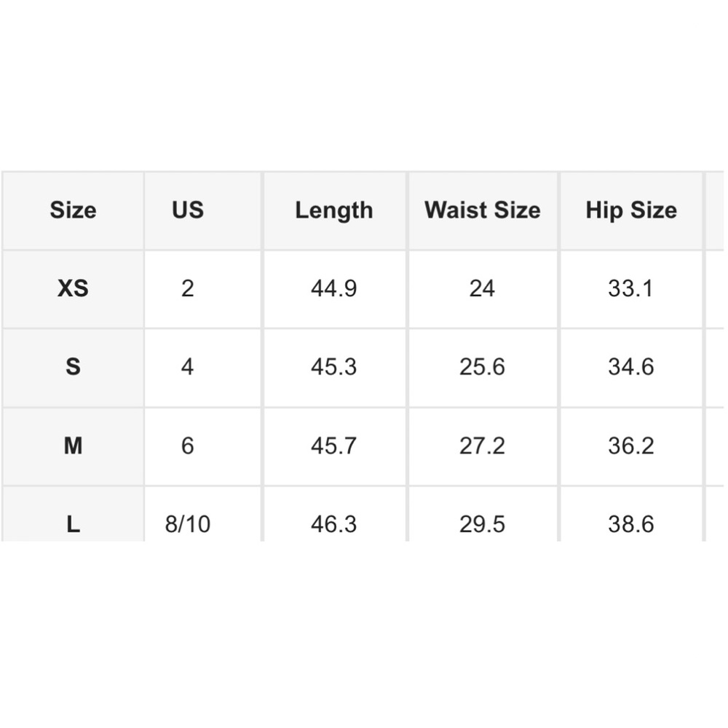This screenshot has height=728, width=728.
Task: Select the 27.2 waist cell
Action: (x=483, y=446)
